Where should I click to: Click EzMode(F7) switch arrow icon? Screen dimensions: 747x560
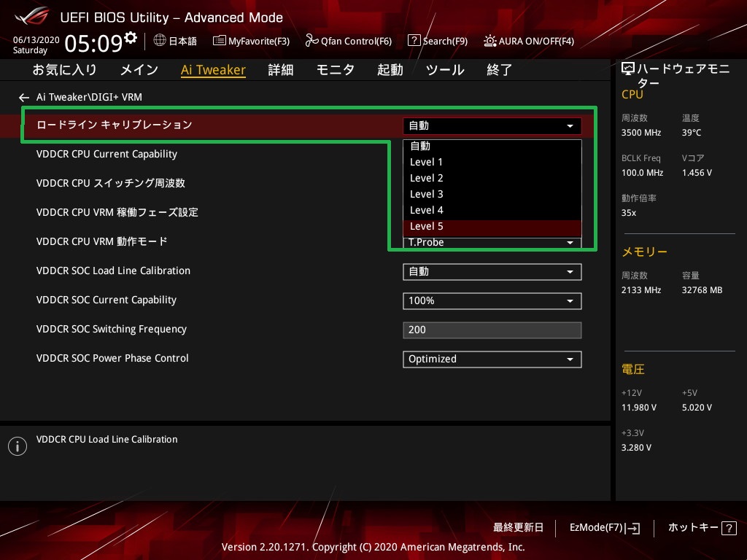(x=632, y=528)
